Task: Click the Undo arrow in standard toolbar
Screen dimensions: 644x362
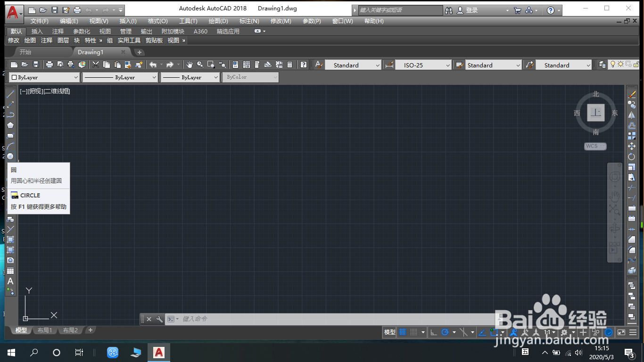Action: [153, 65]
